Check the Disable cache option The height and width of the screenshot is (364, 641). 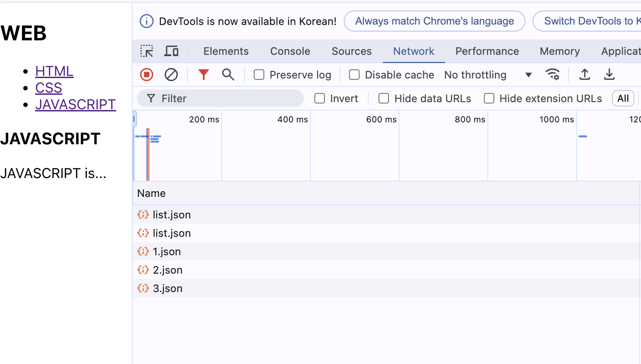[354, 75]
